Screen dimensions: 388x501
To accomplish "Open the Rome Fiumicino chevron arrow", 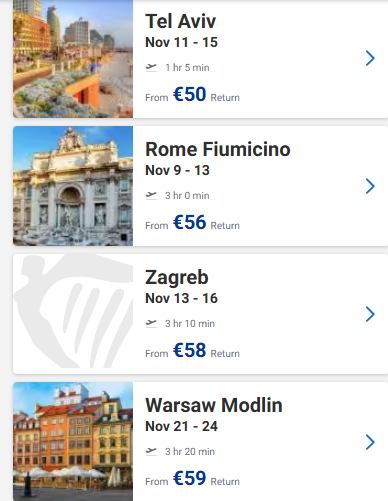I will click(x=370, y=186).
